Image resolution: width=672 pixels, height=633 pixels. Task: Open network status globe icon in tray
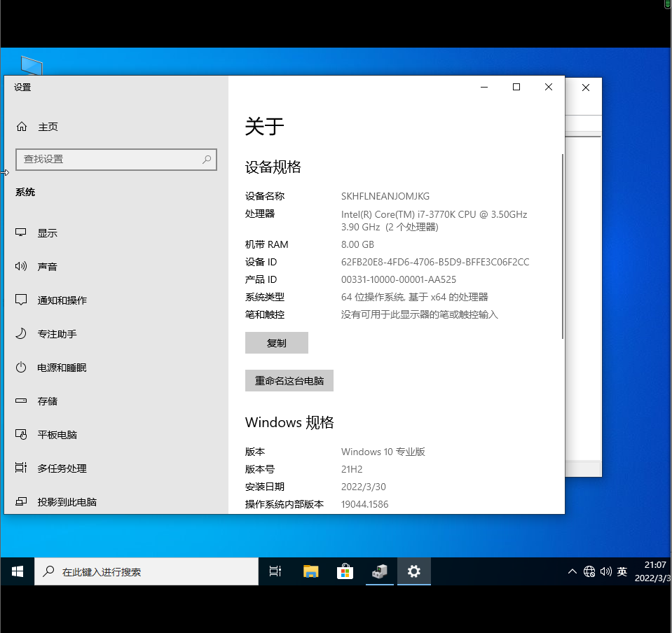click(589, 571)
